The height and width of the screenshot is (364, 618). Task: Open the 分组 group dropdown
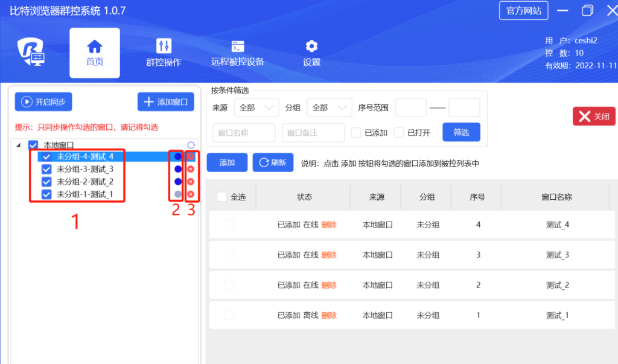pyautogui.click(x=329, y=107)
